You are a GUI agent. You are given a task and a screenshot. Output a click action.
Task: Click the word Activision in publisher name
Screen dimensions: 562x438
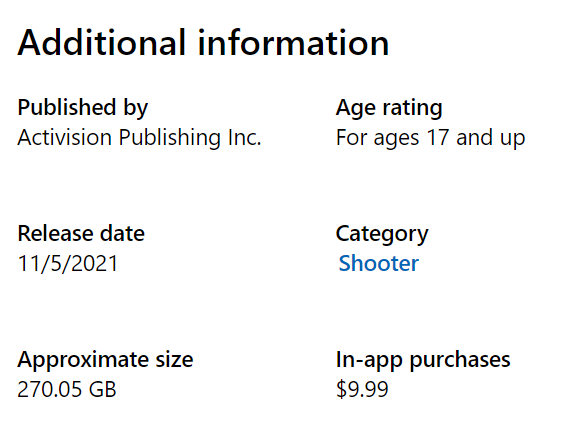[64, 138]
